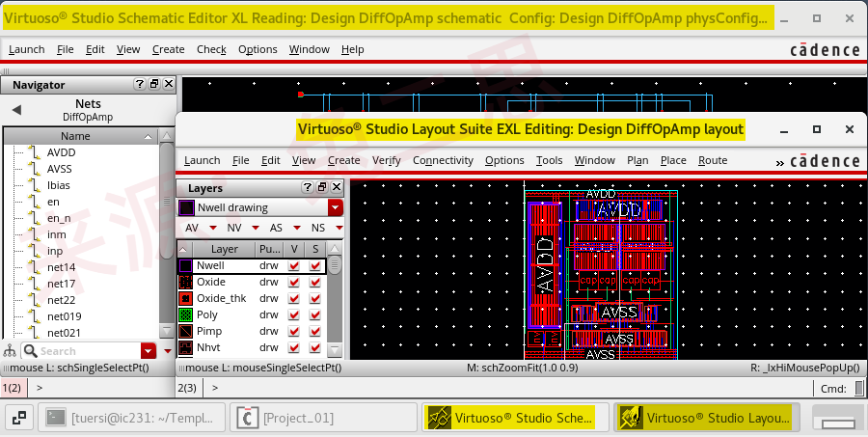Click the Nwell layer color icon
The width and height of the screenshot is (868, 437).
click(185, 265)
